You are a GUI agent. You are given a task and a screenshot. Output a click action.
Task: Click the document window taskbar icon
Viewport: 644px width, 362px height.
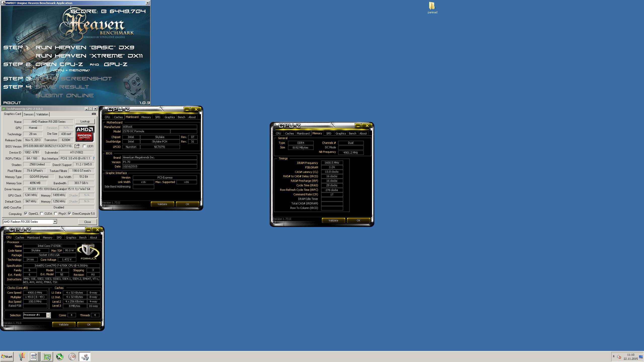pos(33,356)
